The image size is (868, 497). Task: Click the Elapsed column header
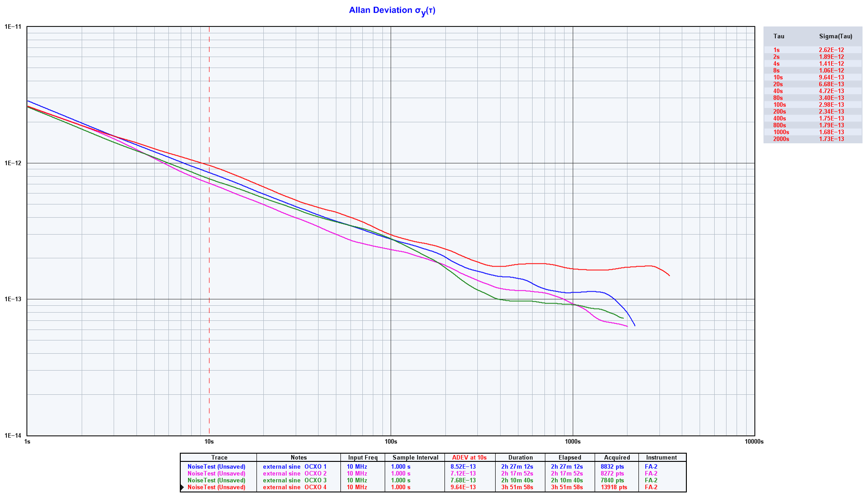[570, 458]
